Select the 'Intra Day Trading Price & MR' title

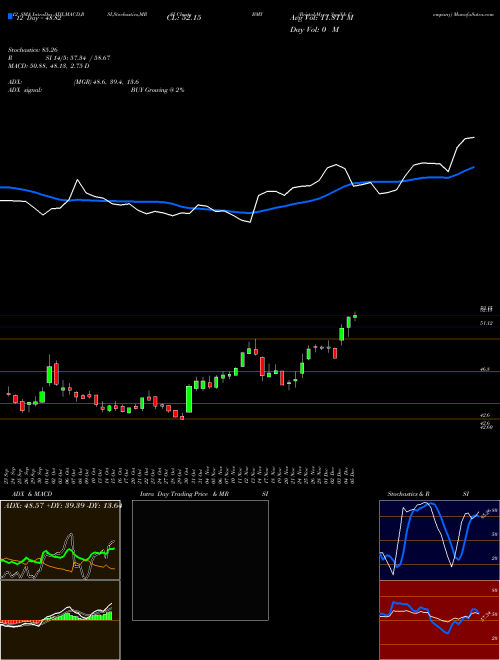184,494
